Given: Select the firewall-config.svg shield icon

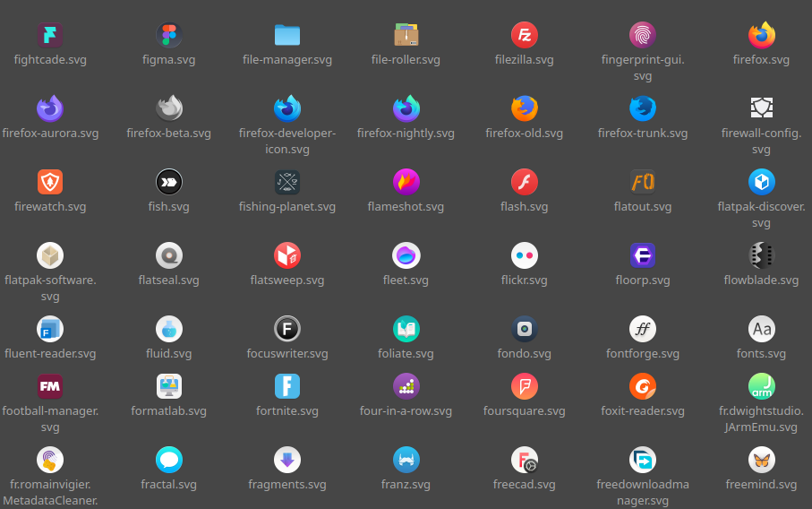Looking at the screenshot, I should [x=761, y=108].
